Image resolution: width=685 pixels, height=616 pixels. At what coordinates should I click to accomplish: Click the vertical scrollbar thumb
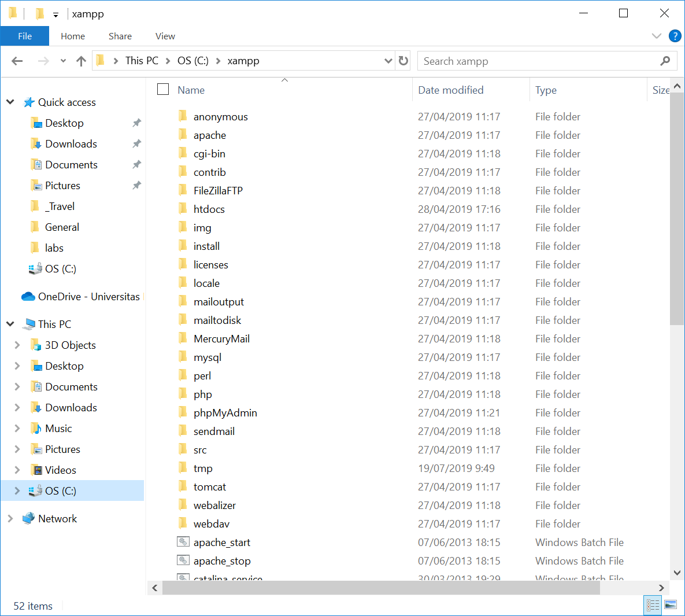pos(677,208)
